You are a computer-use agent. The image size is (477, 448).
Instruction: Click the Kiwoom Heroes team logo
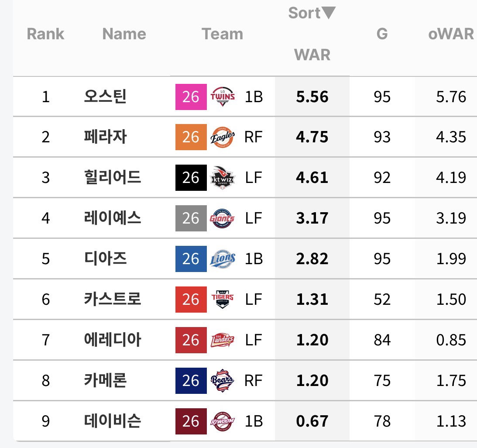(x=223, y=421)
